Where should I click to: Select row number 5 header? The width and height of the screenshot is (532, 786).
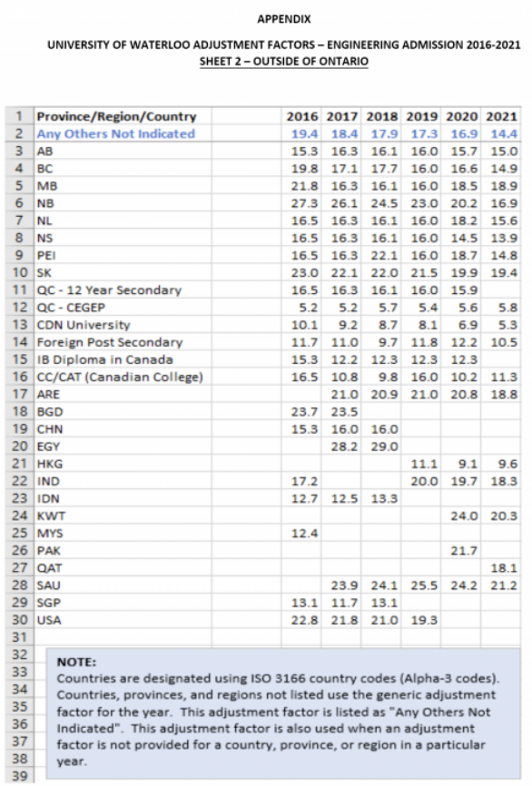tap(20, 186)
